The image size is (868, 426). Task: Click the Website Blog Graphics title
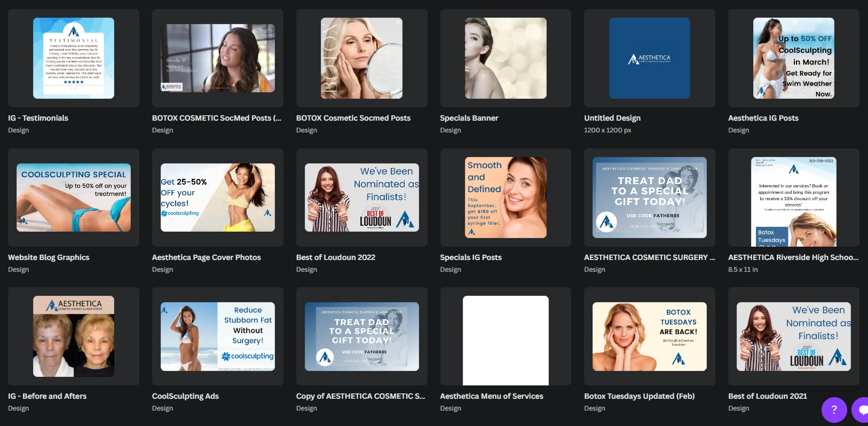49,257
